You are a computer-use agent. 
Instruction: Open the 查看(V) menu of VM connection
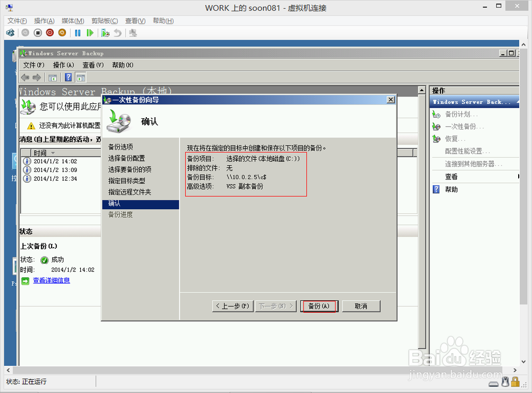tap(135, 21)
